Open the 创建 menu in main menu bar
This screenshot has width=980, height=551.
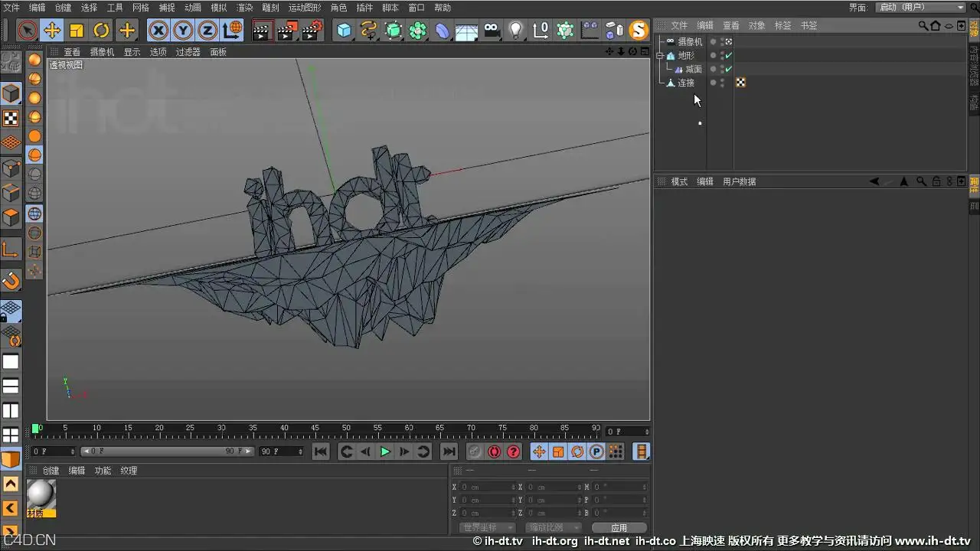pos(63,7)
